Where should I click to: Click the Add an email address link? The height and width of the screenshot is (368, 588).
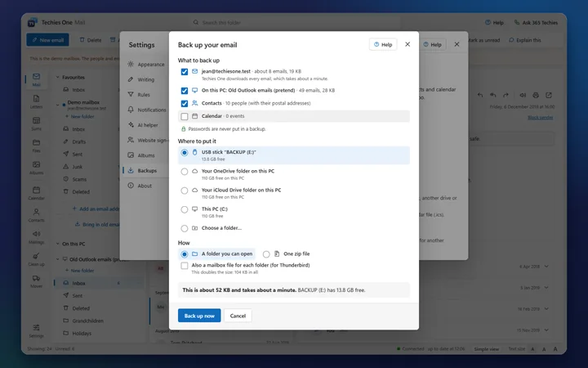click(96, 209)
